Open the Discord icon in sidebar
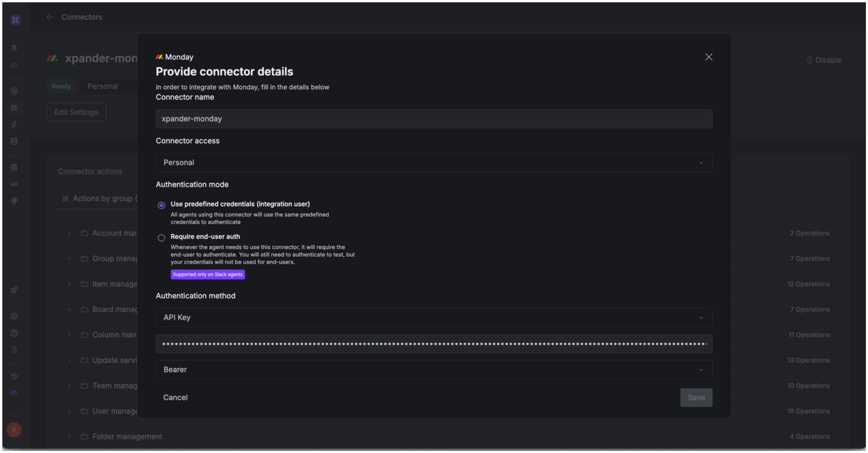 pyautogui.click(x=14, y=393)
